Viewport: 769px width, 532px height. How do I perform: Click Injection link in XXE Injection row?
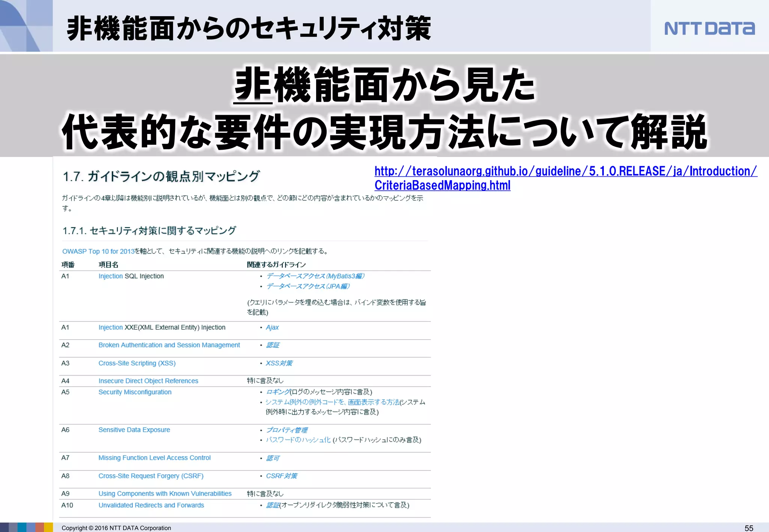coord(110,328)
